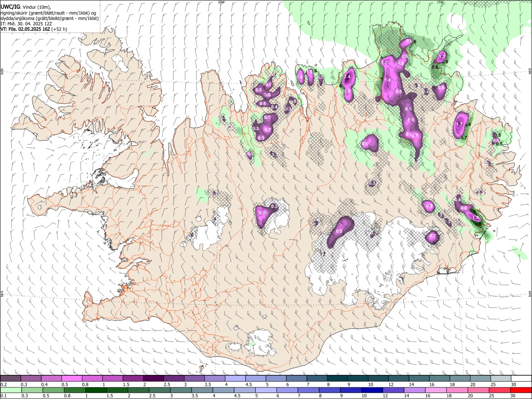Click the upper legend row swatch starting at 0.2
The image size is (532, 399).
tap(11, 378)
